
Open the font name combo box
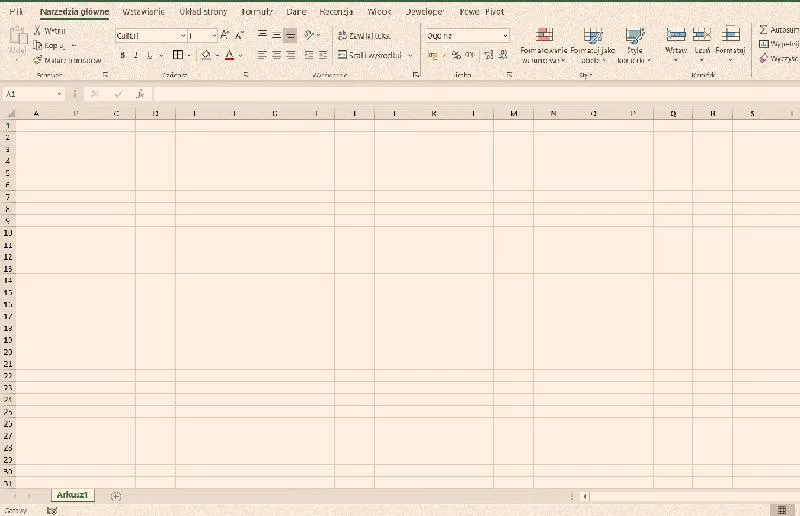point(151,35)
